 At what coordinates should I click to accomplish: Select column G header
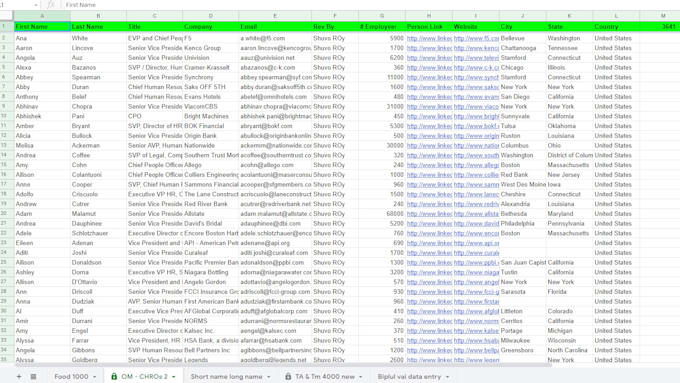point(382,16)
